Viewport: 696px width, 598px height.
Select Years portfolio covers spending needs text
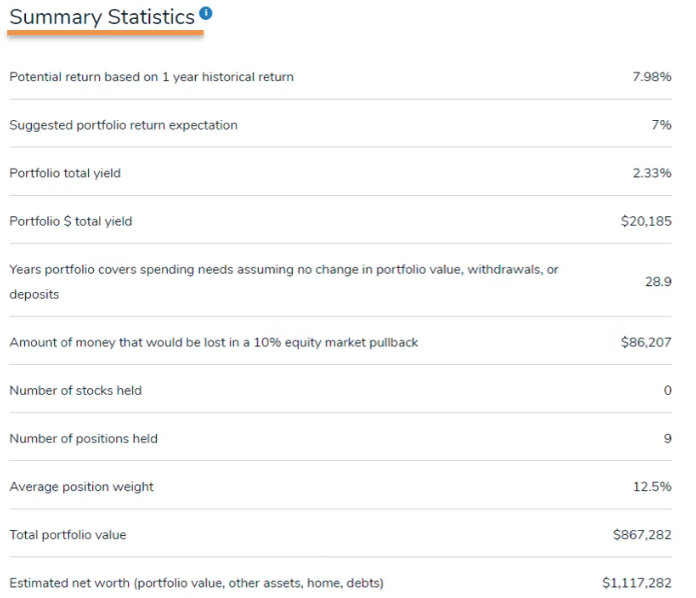click(x=283, y=270)
